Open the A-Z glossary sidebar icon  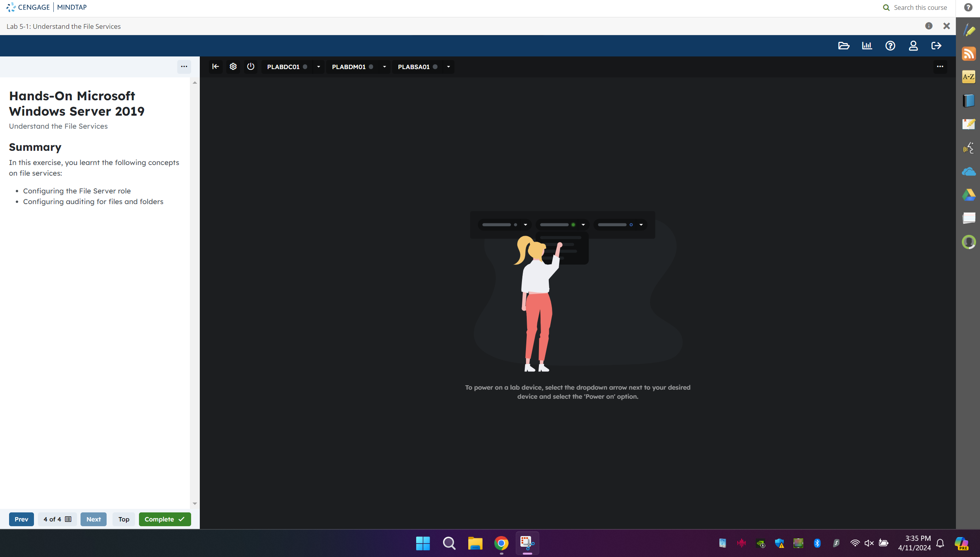[x=969, y=77]
